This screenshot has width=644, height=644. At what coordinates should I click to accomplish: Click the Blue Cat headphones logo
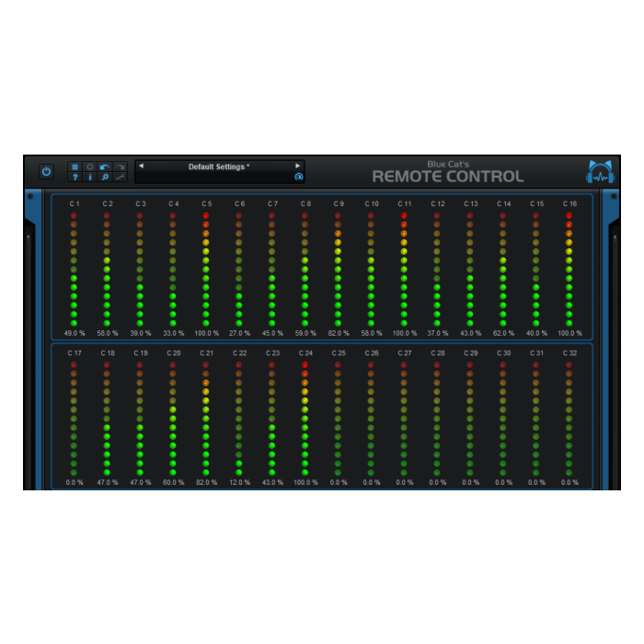(600, 172)
